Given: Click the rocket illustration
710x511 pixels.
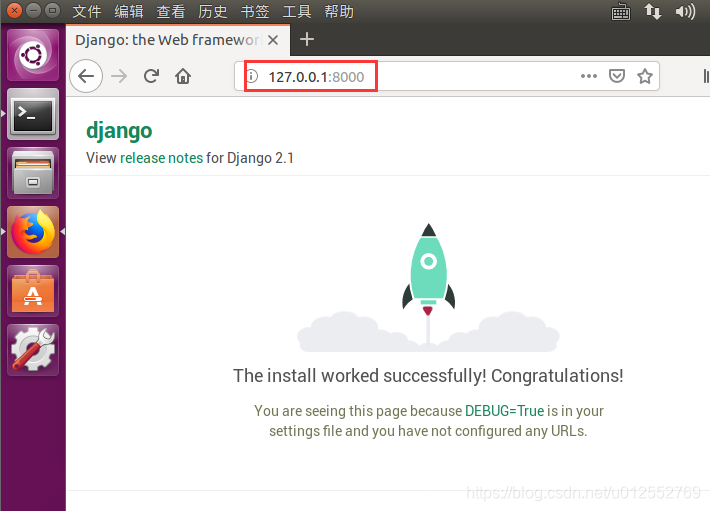Looking at the screenshot, I should (x=428, y=287).
